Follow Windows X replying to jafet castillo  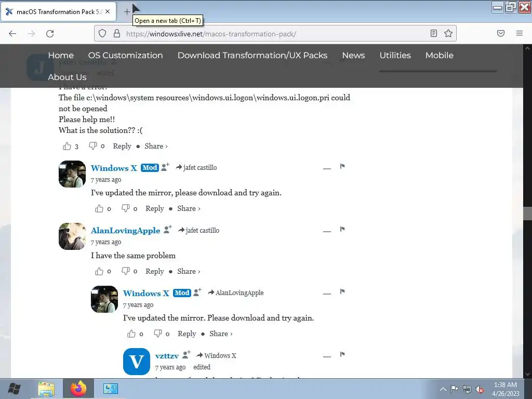[x=165, y=167]
